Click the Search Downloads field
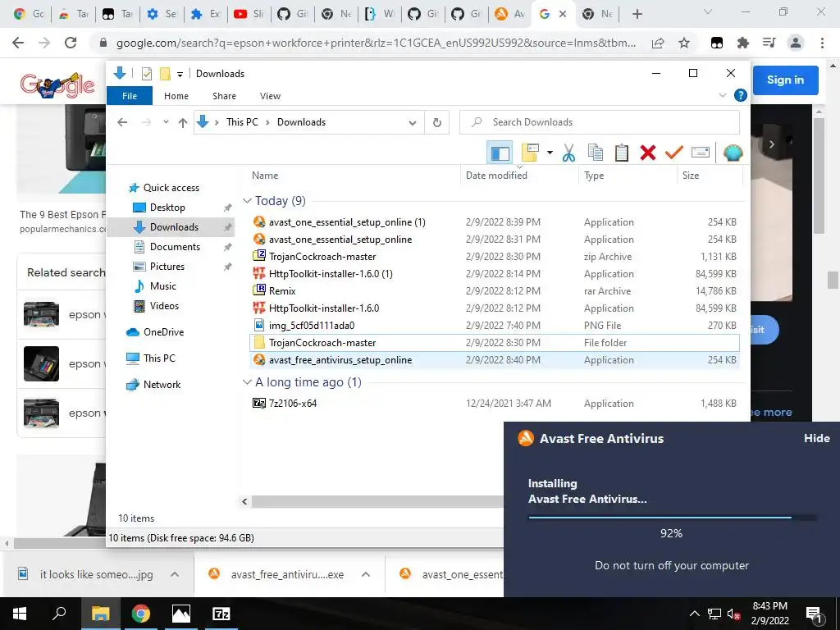The image size is (840, 630). coord(600,123)
